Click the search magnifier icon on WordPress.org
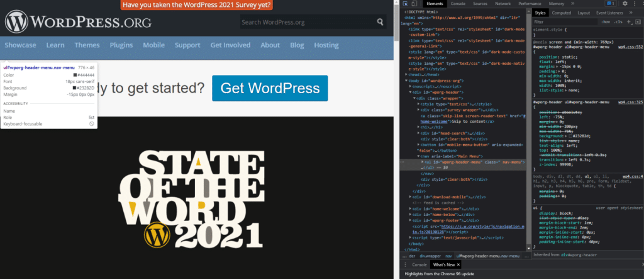644x279 pixels. tap(380, 22)
